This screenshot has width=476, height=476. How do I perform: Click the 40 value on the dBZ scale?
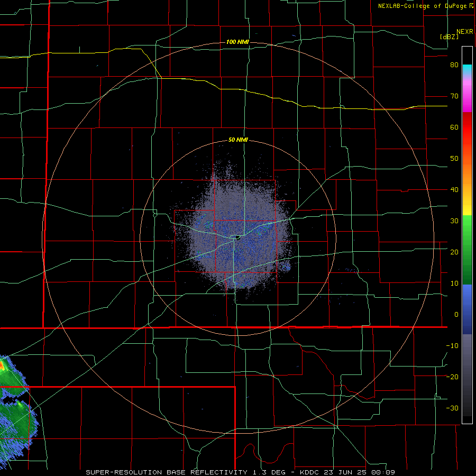454,190
